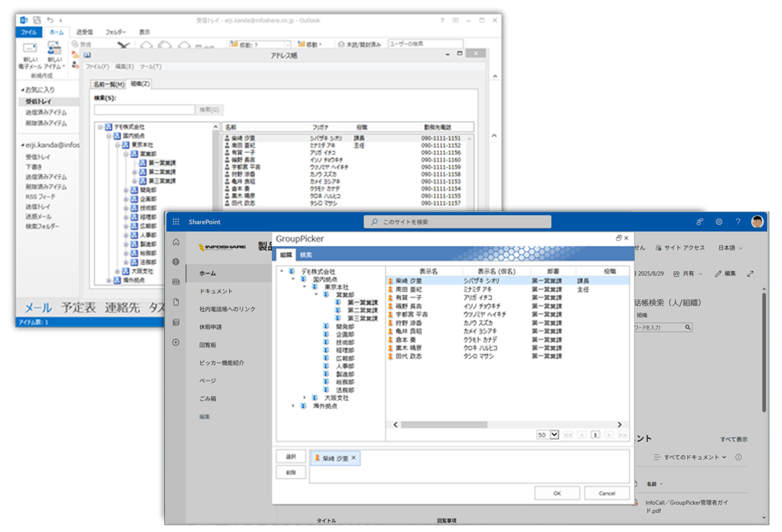Remove the 柴崎 汐里 tag using its X

(x=354, y=458)
